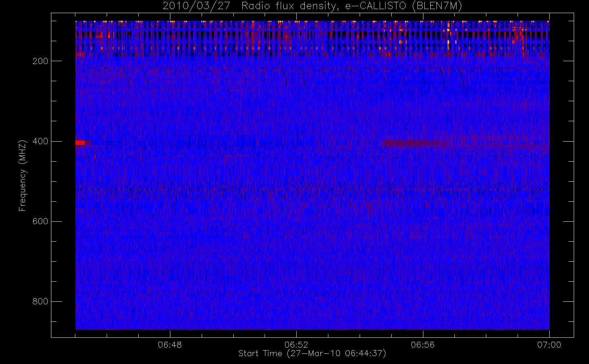Click the 400 frequency tick label
Screen dimensions: 589x364
coord(40,141)
